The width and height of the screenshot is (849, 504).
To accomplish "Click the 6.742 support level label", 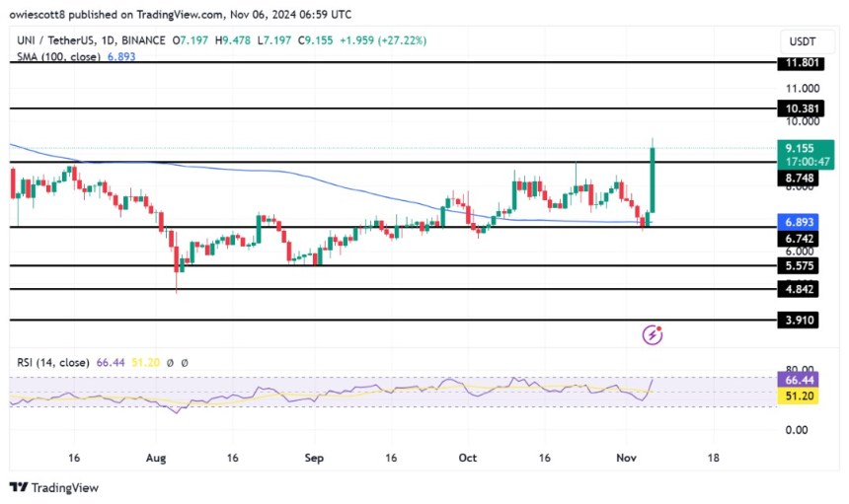I will [799, 239].
